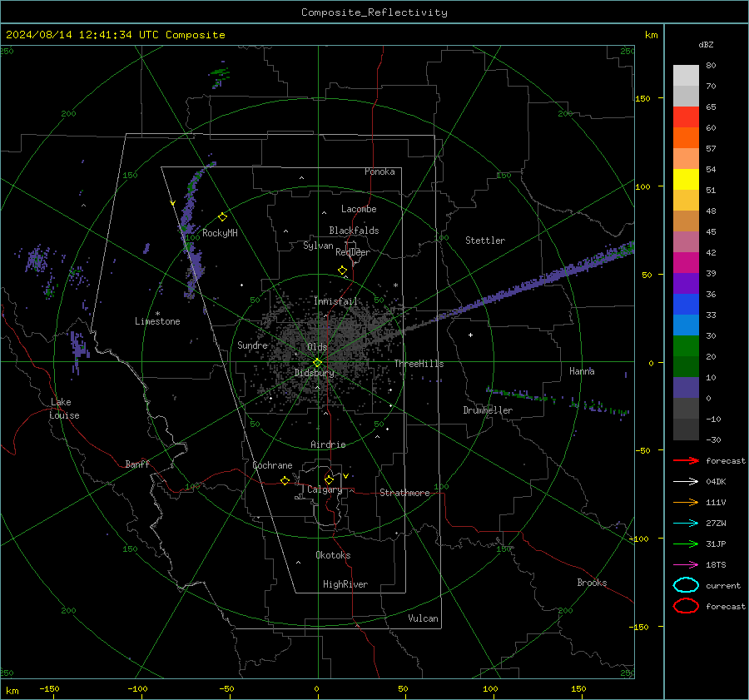Click the dBZ legend heading
749x700 pixels.
(x=706, y=44)
